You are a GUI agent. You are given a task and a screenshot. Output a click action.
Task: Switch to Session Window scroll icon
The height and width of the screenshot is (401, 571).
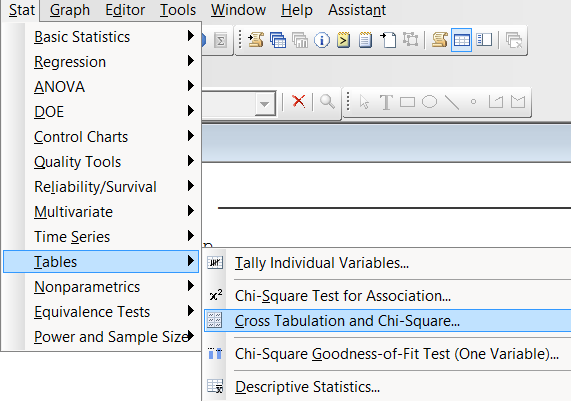pyautogui.click(x=440, y=40)
